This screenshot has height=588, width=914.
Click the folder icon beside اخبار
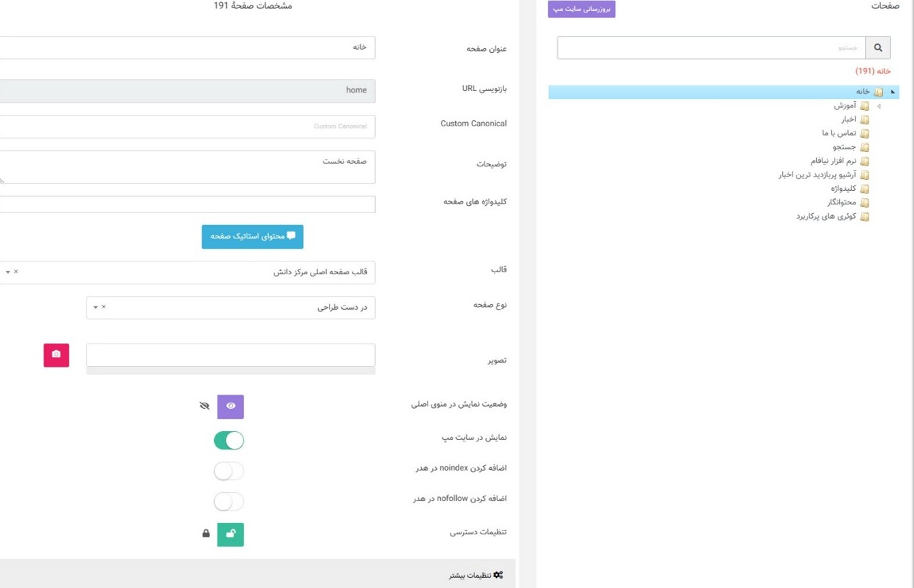pos(864,120)
